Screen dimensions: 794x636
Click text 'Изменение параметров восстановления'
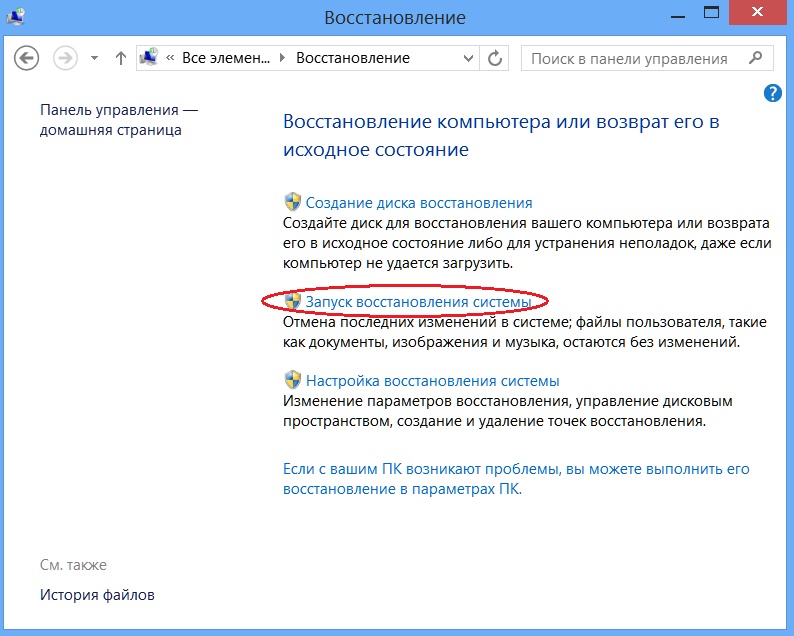426,401
